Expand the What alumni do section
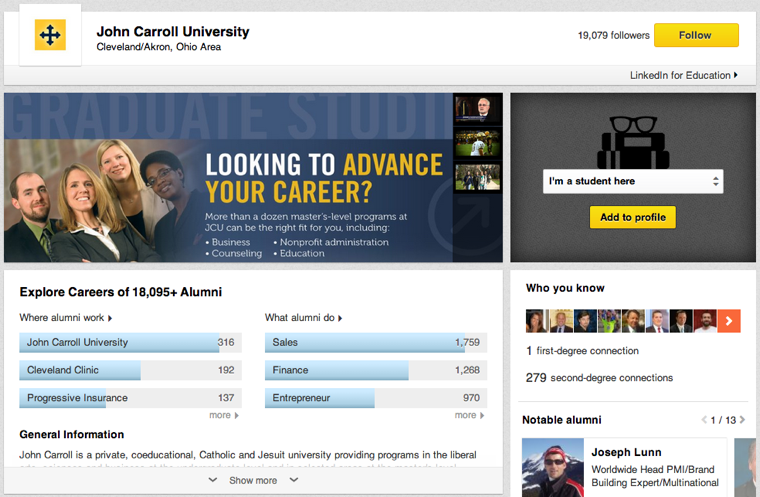 [x=303, y=318]
